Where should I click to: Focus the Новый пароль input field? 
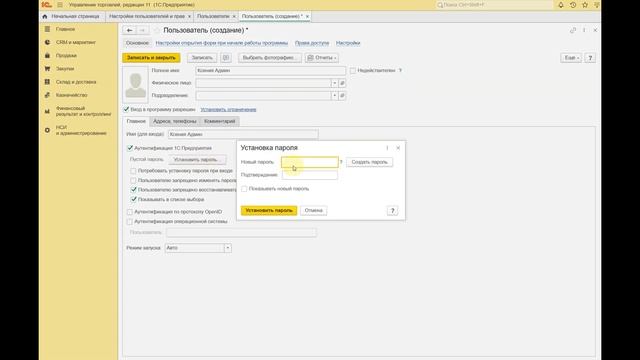(x=310, y=162)
